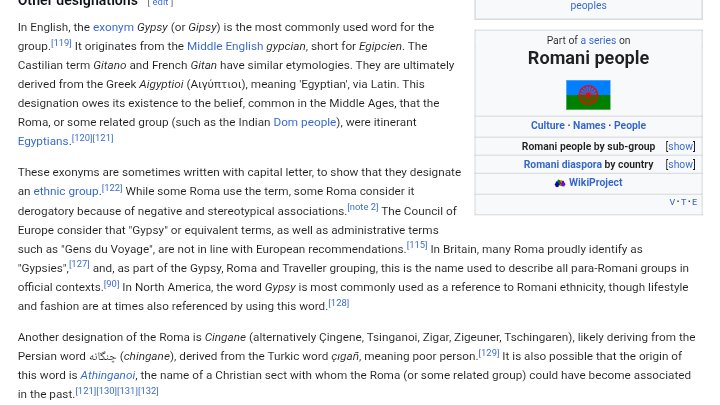Open the exonym article link
The width and height of the screenshot is (720, 405).
click(x=113, y=27)
